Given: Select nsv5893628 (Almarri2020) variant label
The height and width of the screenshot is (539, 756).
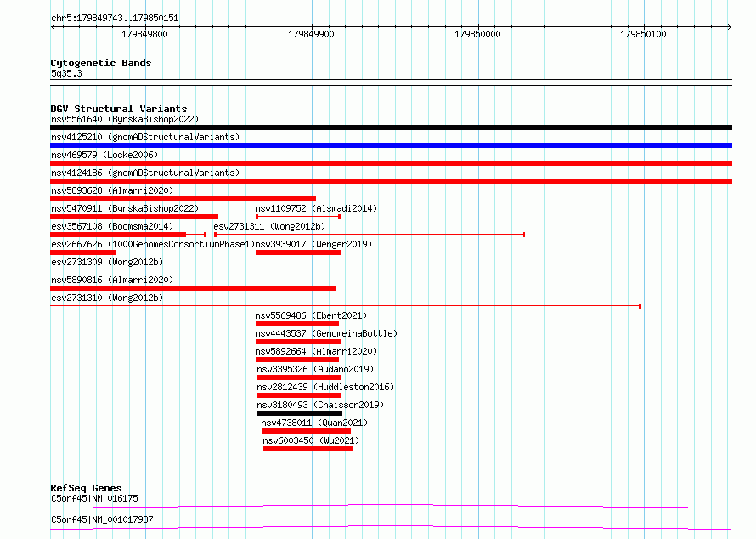Looking at the screenshot, I should click(x=112, y=190).
